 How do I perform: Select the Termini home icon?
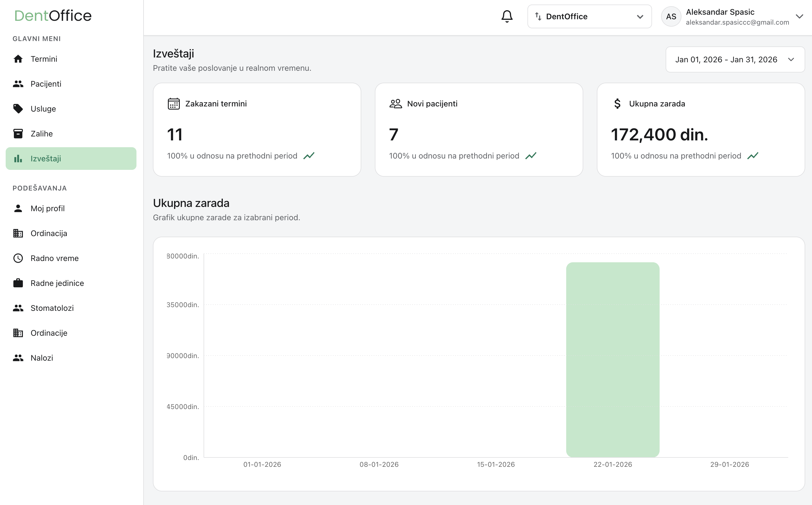[18, 59]
